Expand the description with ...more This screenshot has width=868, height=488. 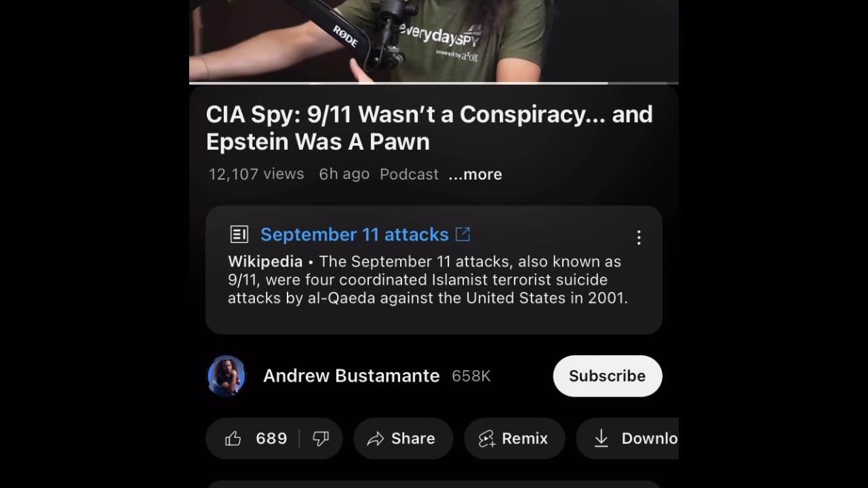pyautogui.click(x=475, y=174)
